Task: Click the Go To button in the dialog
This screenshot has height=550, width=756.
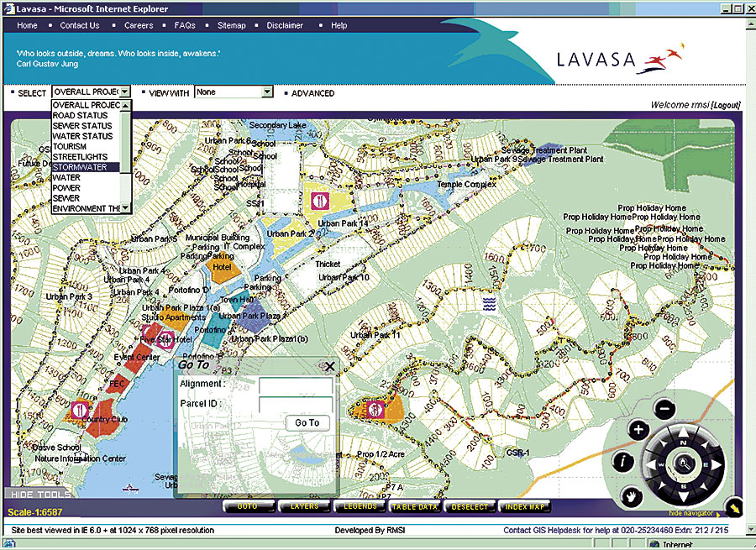Action: (307, 422)
